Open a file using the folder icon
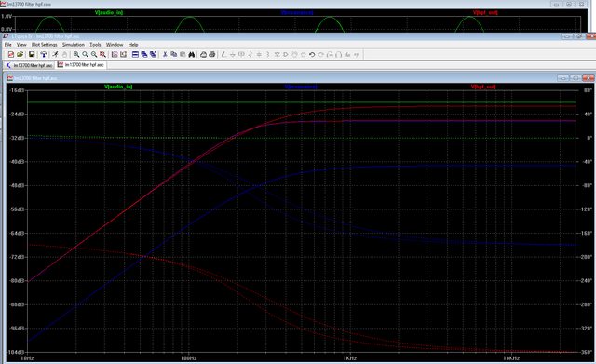Viewport: 596px width, 364px height. (20, 54)
